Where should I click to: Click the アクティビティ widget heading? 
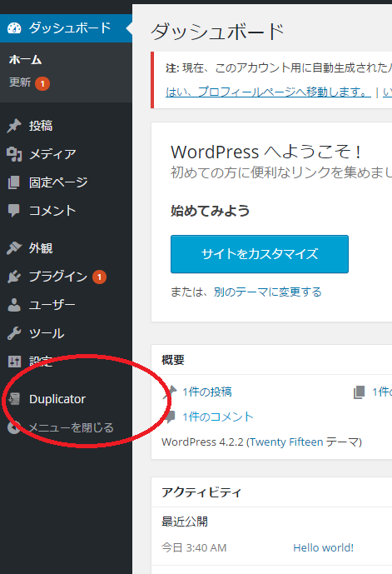201,492
